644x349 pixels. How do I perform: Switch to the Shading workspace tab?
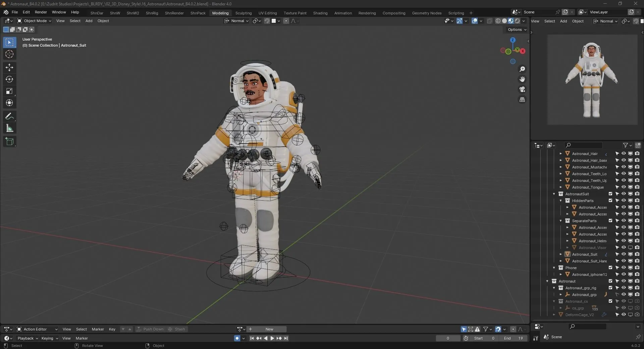click(320, 13)
